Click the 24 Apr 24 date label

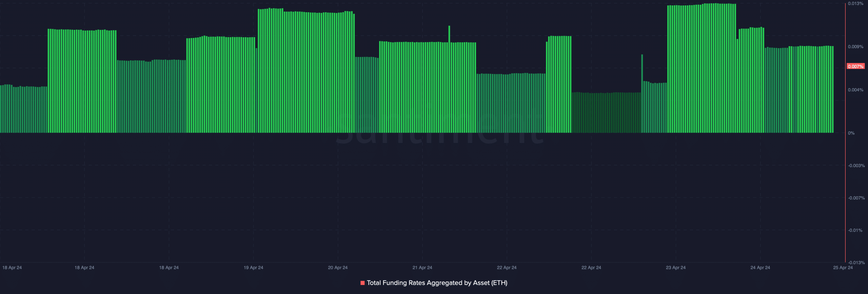point(760,268)
